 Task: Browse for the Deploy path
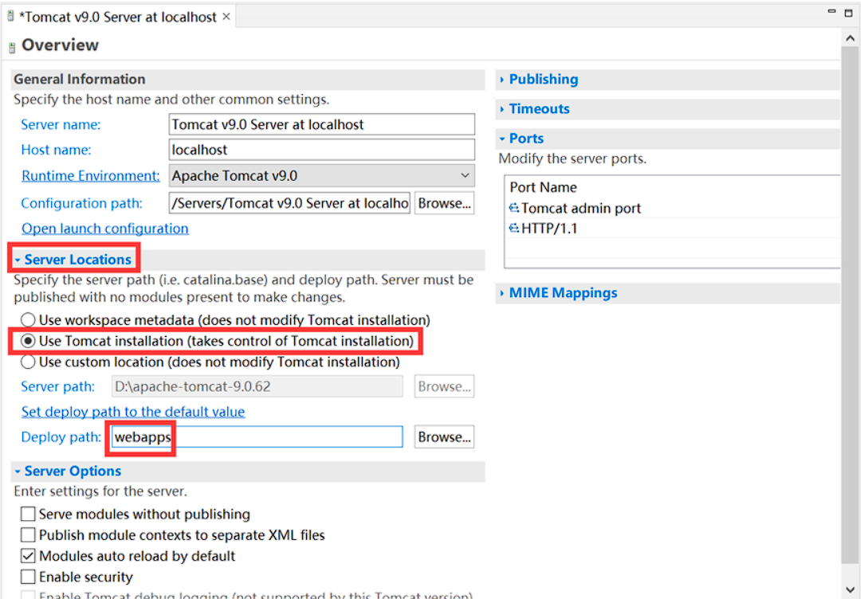pos(444,437)
